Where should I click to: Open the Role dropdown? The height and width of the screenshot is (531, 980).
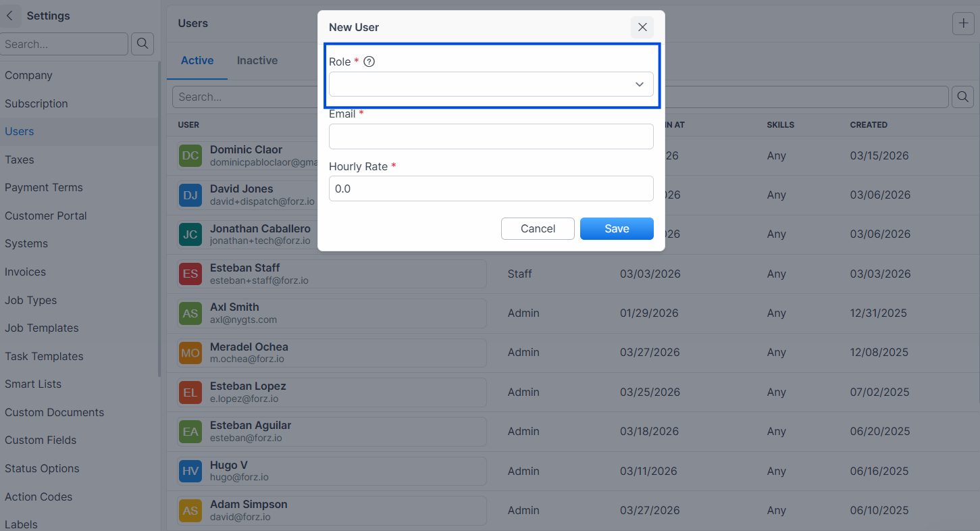click(491, 84)
